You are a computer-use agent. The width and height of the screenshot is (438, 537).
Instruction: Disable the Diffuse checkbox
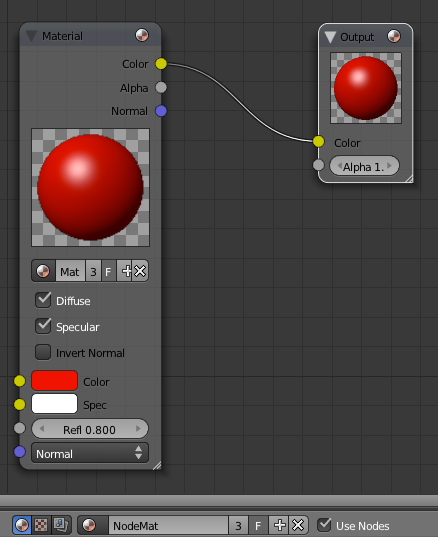point(43,300)
